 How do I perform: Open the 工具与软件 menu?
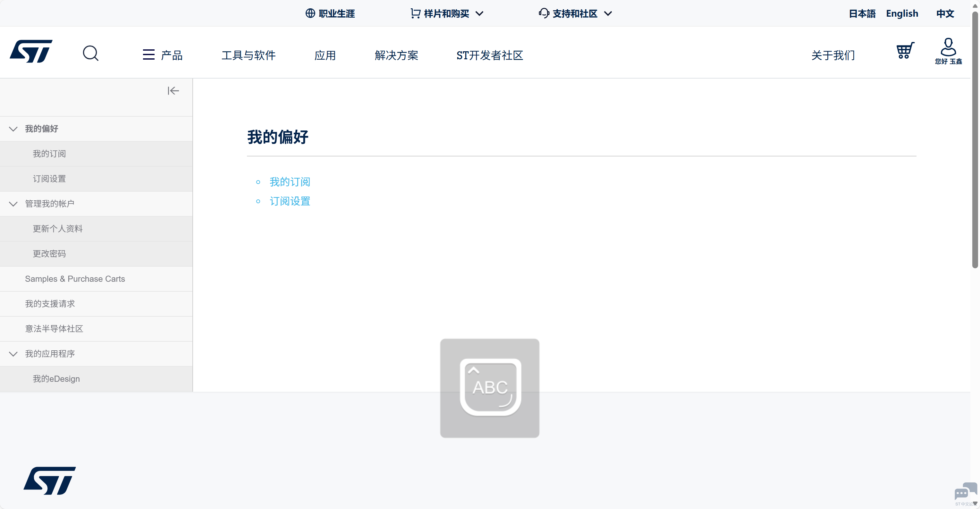tap(249, 55)
